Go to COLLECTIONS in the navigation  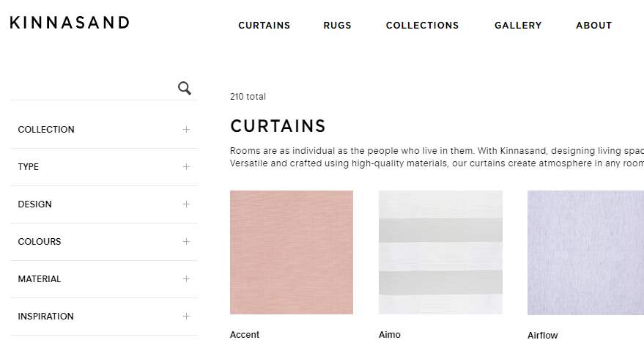(x=422, y=26)
